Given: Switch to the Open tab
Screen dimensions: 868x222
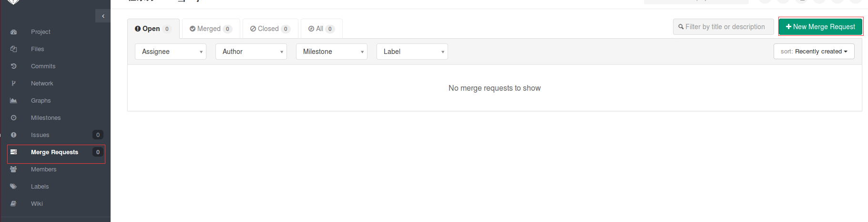Looking at the screenshot, I should click(153, 29).
